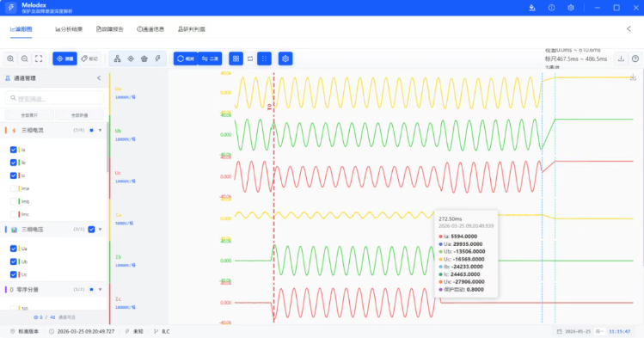The height and width of the screenshot is (338, 644).
Task: Click the 标准版本 status bar entry
Action: 25,331
